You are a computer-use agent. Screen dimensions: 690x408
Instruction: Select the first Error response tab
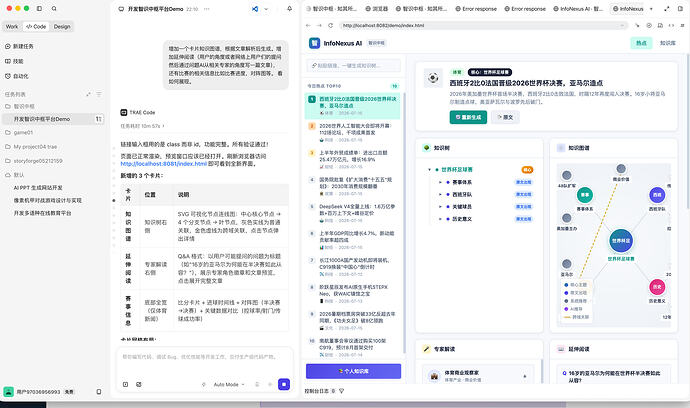click(476, 8)
